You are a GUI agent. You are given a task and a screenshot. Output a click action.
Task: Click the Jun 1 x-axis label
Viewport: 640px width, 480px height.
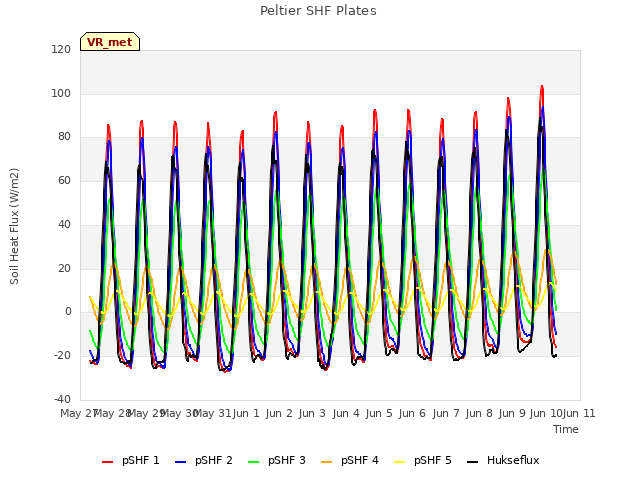[x=246, y=413]
